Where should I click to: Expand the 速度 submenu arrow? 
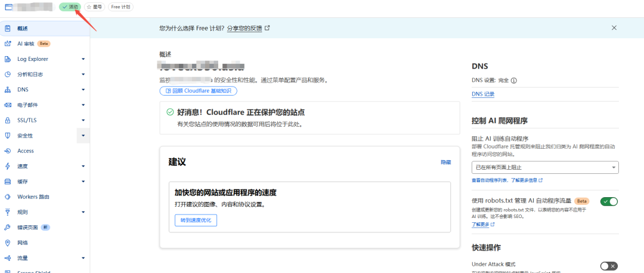pyautogui.click(x=83, y=166)
